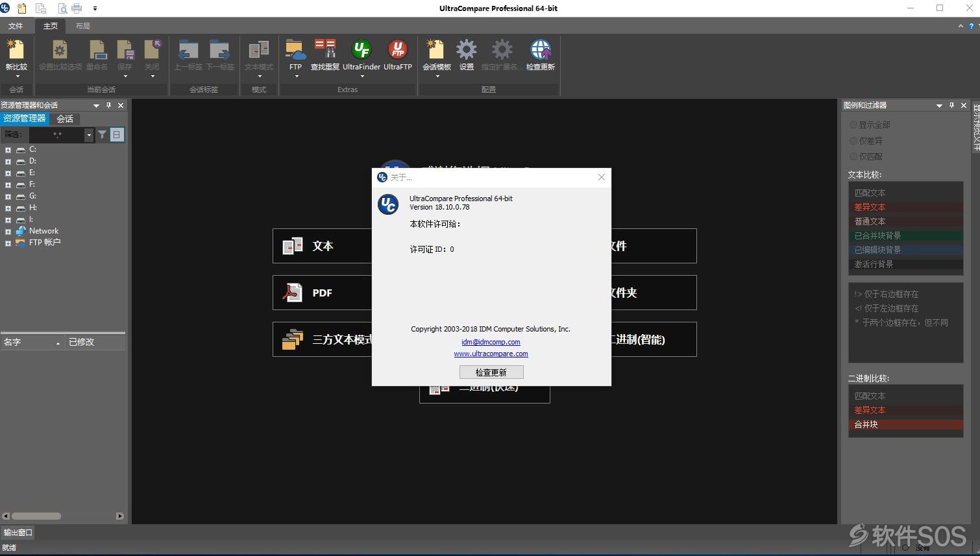
Task: Switch to the 主页 (Home) ribbon tab
Action: click(51, 26)
